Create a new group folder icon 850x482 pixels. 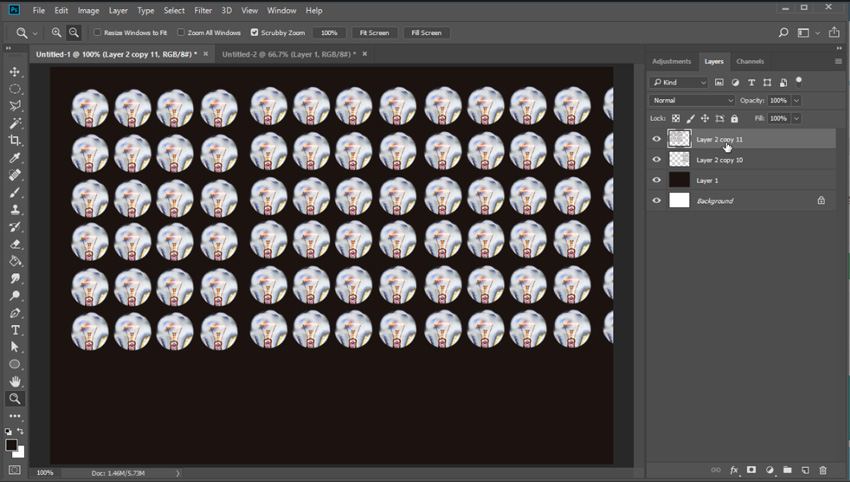(787, 470)
